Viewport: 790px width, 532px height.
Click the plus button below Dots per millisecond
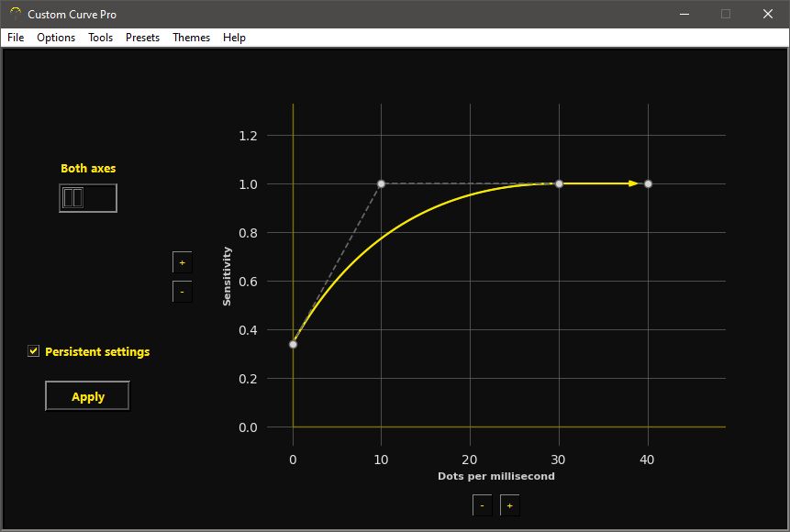click(509, 505)
